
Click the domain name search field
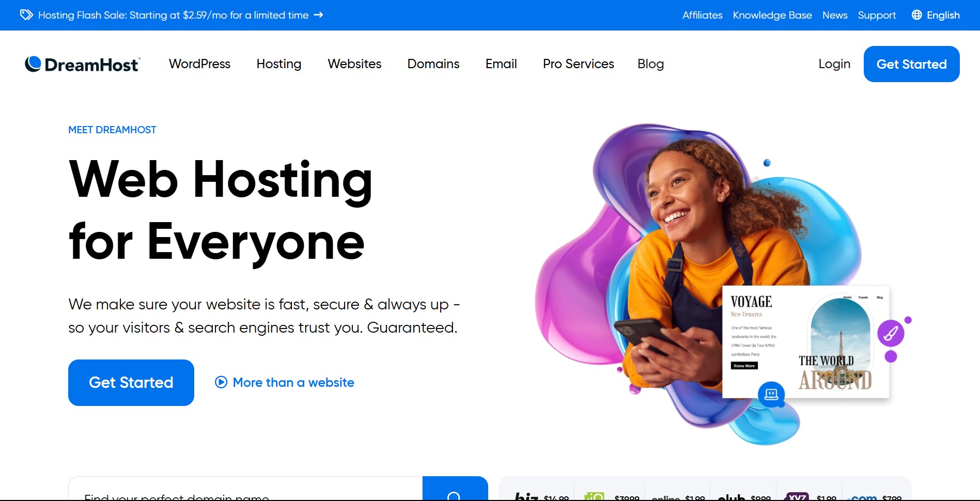tap(232, 495)
